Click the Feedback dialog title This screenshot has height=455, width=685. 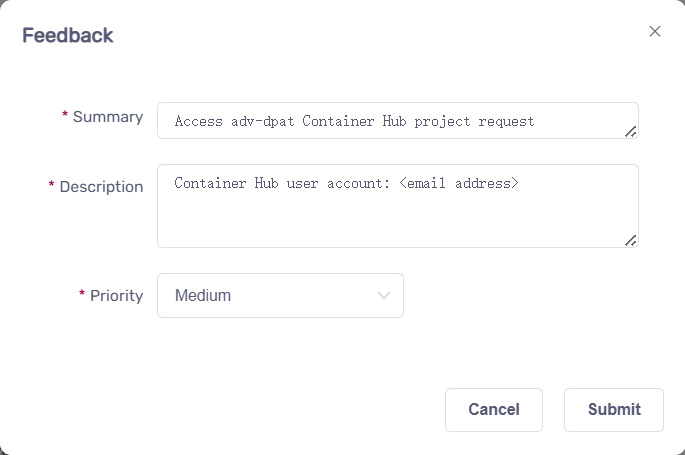68,36
